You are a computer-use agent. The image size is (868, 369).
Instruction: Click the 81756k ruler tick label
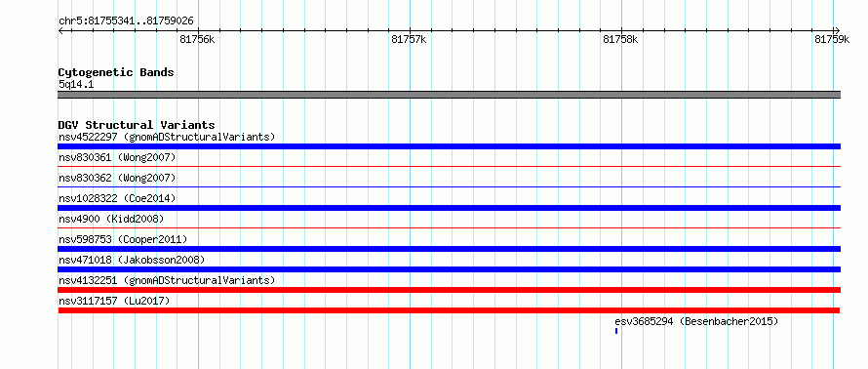pos(198,39)
